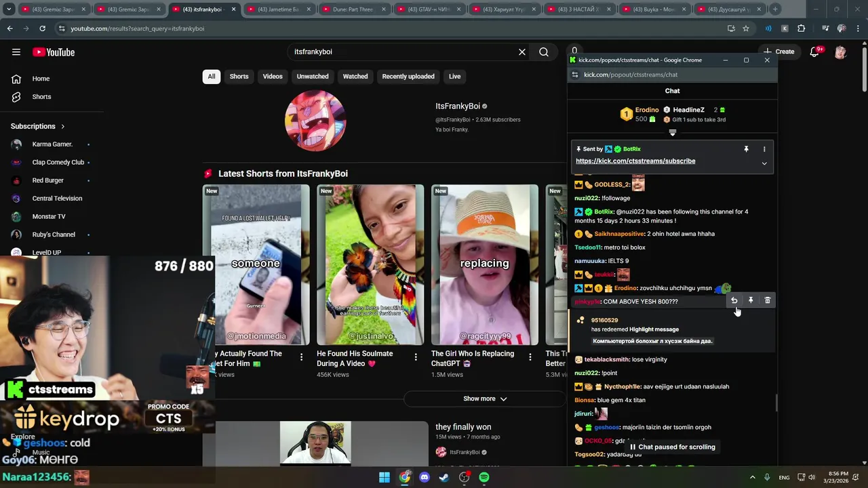Open options for He Found His Soulmate short
The height and width of the screenshot is (488, 868).
click(x=416, y=357)
